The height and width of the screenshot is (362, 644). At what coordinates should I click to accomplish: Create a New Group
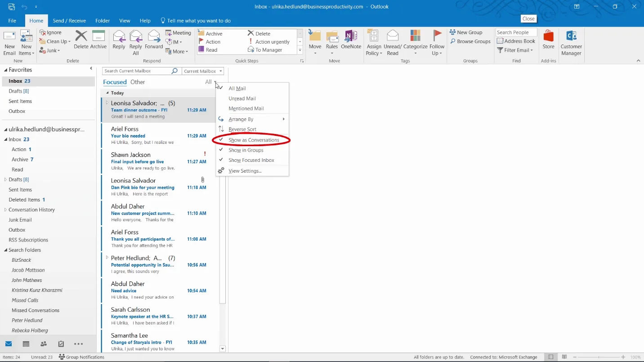coord(465,32)
